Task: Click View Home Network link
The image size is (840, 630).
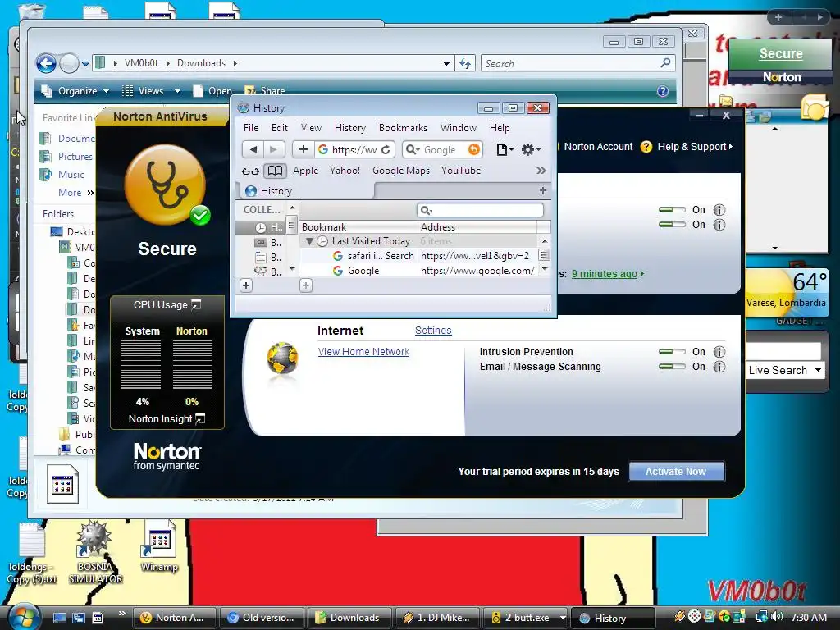Action: point(363,352)
